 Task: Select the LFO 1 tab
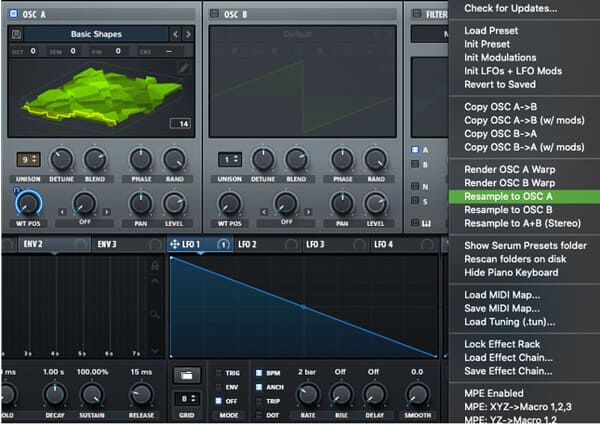tap(200, 244)
